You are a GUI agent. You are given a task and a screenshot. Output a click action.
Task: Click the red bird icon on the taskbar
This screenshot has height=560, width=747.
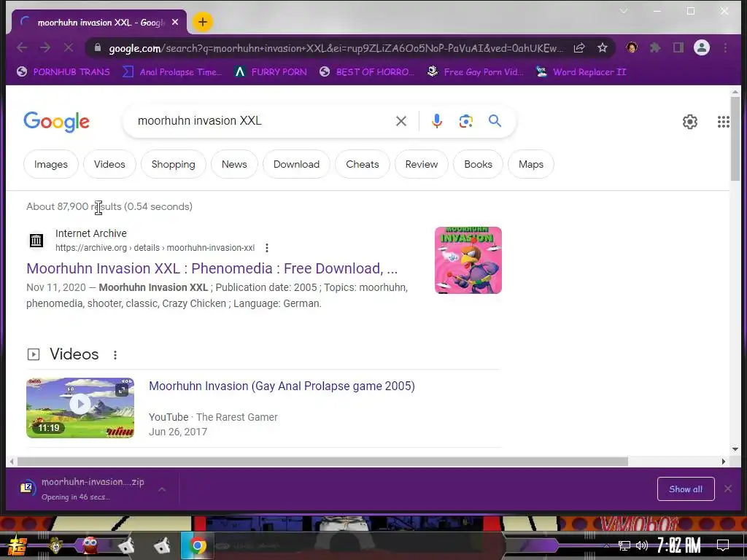90,545
